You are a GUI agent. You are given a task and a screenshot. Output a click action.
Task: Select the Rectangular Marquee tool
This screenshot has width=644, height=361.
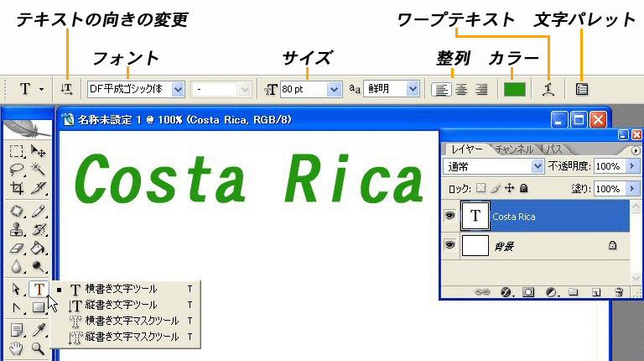(x=17, y=151)
